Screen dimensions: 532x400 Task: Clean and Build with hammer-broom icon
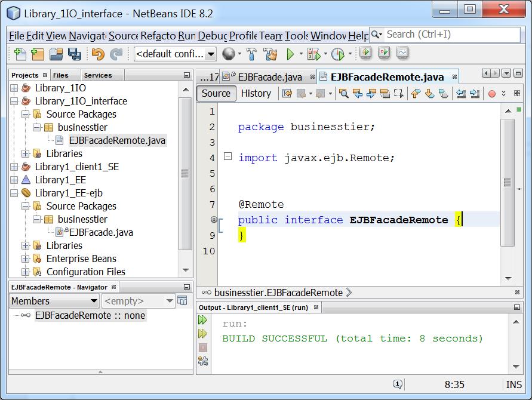pyautogui.click(x=270, y=54)
